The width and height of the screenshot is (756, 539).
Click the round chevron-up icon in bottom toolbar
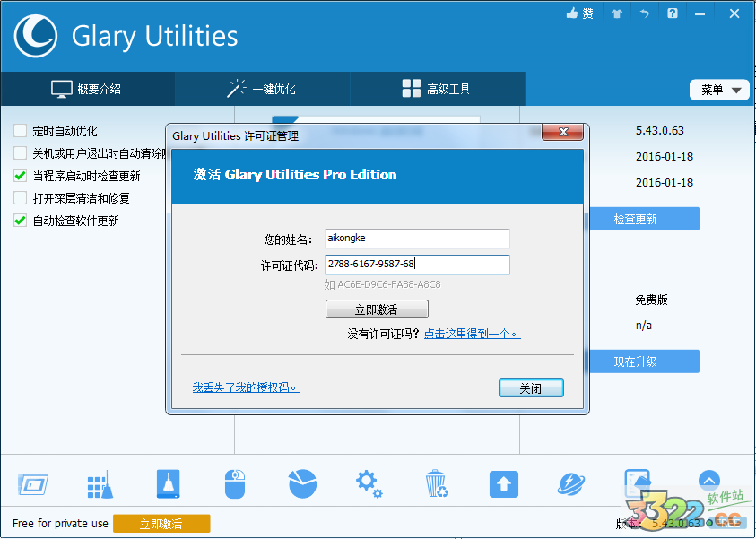708,480
